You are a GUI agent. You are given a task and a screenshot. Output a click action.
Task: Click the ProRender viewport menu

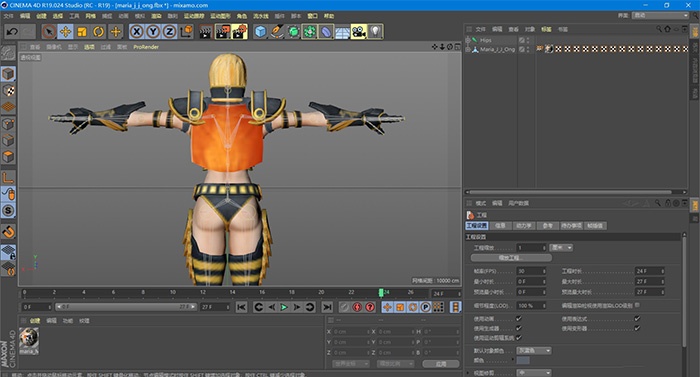click(x=146, y=47)
